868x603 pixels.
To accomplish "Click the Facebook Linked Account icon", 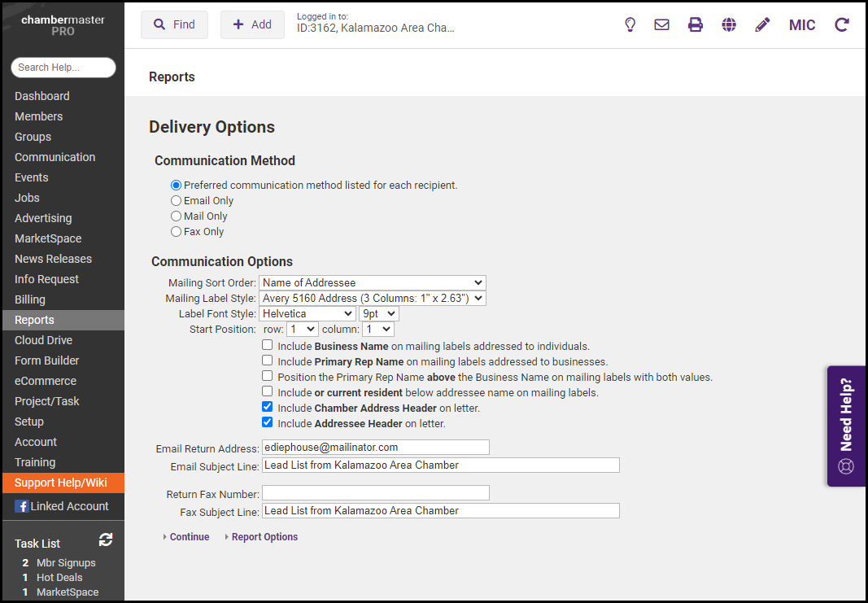I will [x=21, y=506].
